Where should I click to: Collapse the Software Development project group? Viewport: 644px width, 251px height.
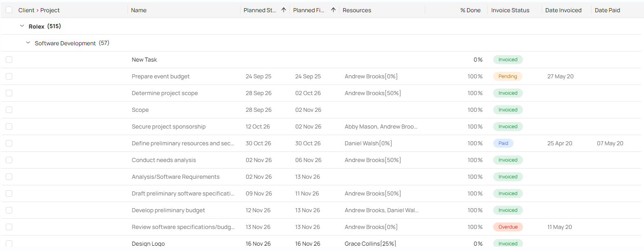(28, 43)
